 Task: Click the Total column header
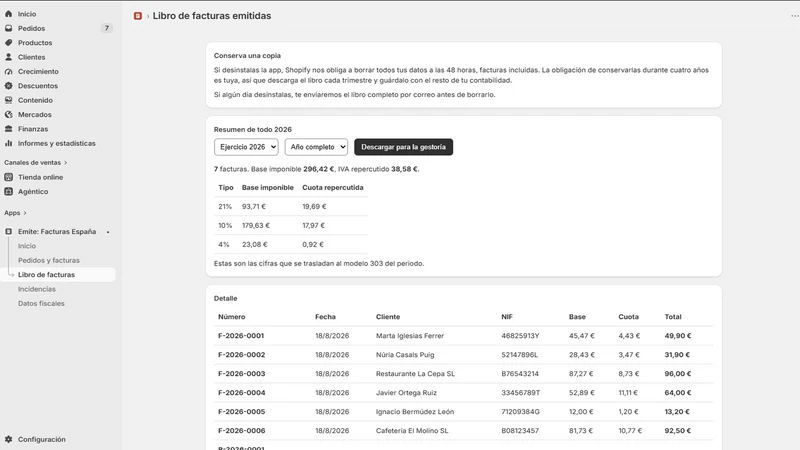point(673,317)
